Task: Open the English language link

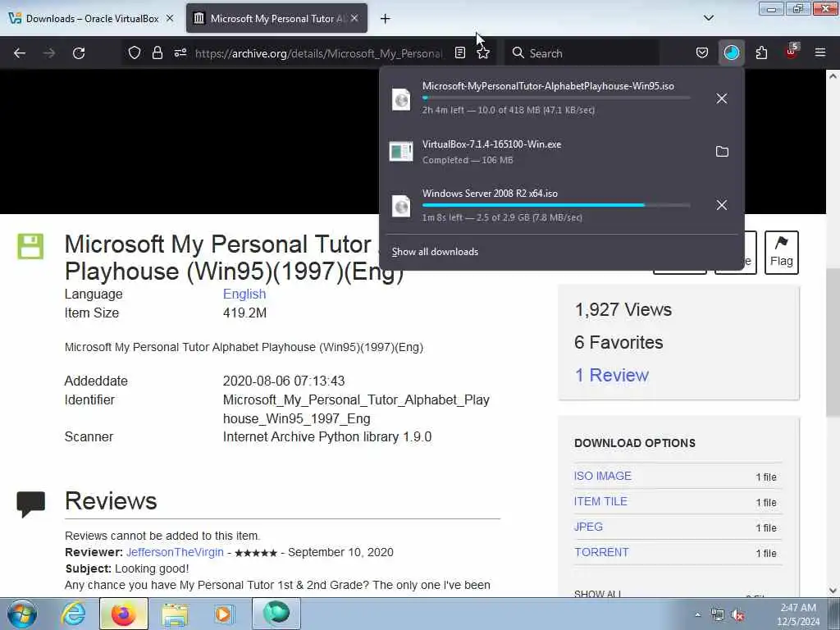Action: (244, 294)
